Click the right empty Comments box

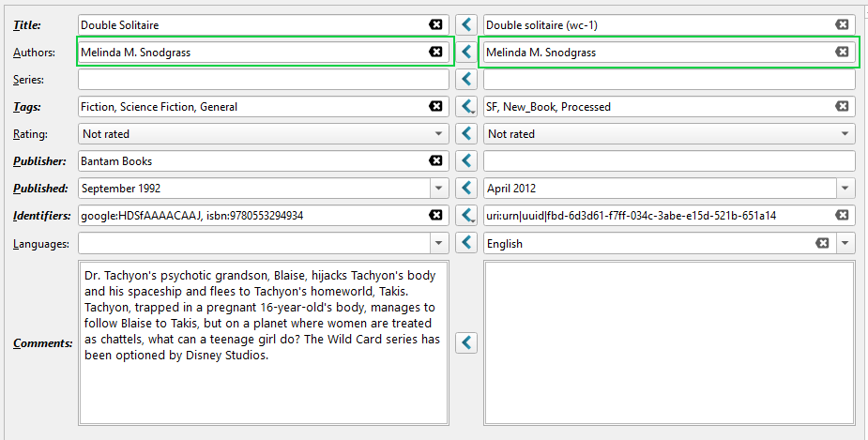[x=669, y=342]
